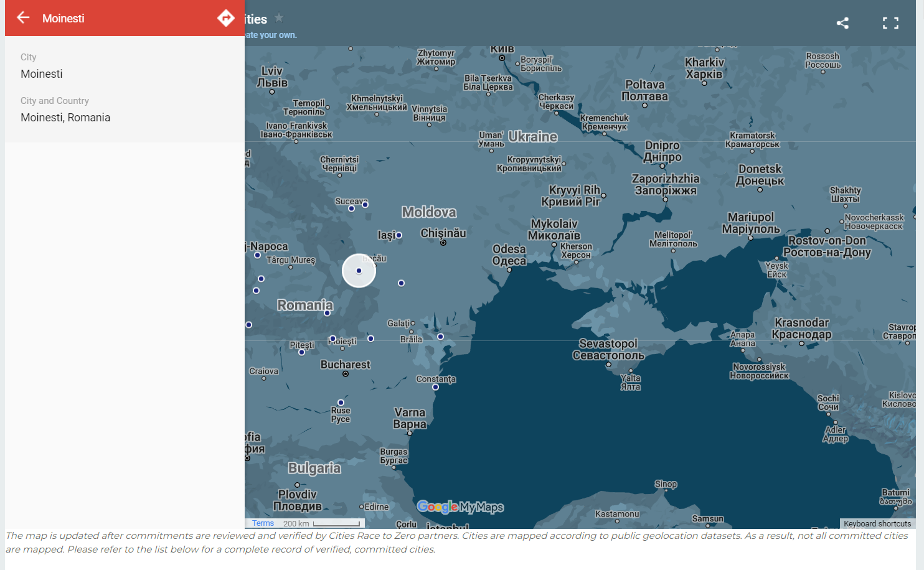Click the City value 'Moinesti'

pos(42,74)
